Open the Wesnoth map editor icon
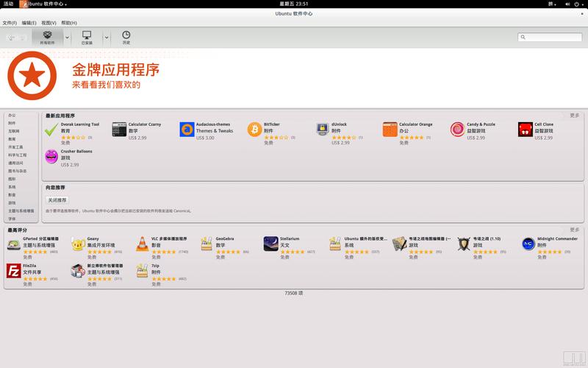The width and height of the screenshot is (588, 368). click(x=399, y=244)
